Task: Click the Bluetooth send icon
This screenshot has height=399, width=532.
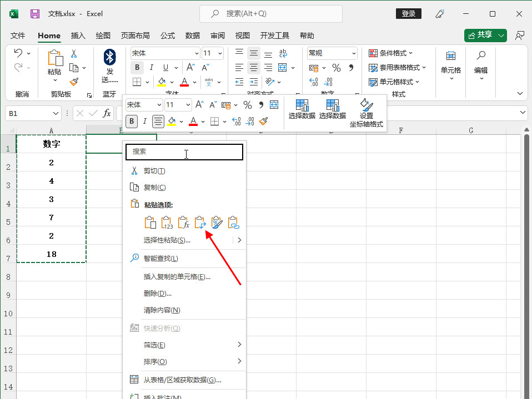Action: [109, 57]
